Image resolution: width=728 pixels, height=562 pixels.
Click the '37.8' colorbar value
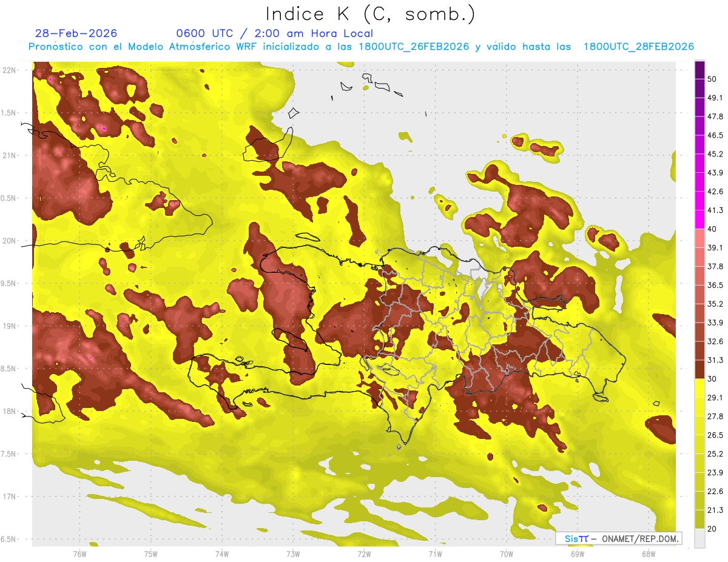(715, 267)
